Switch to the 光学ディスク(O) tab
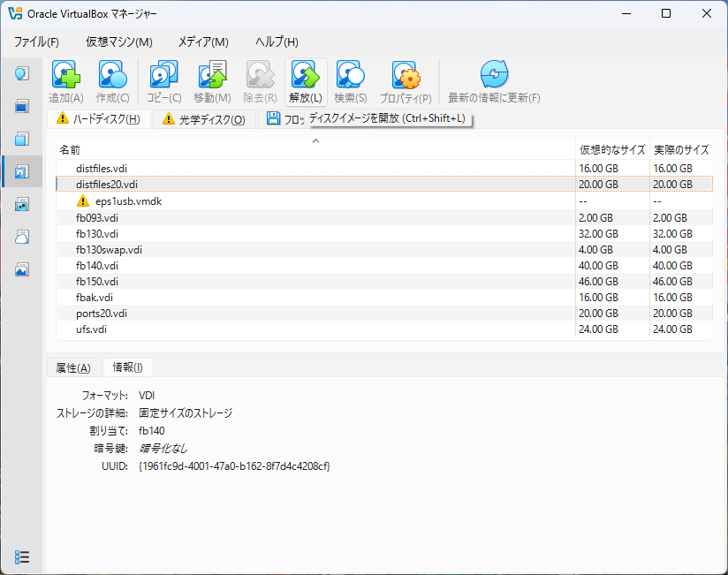The height and width of the screenshot is (575, 728). [205, 119]
